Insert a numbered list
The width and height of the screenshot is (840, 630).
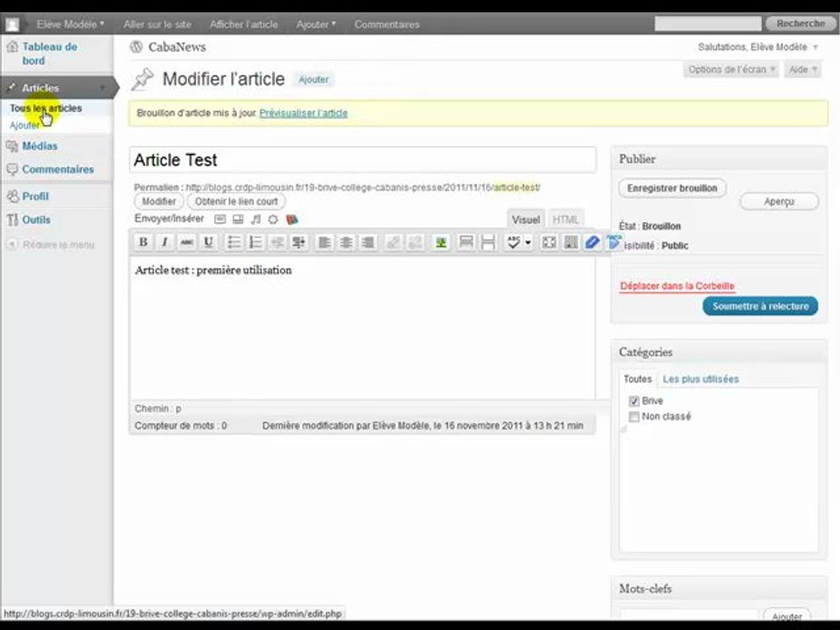click(x=255, y=242)
